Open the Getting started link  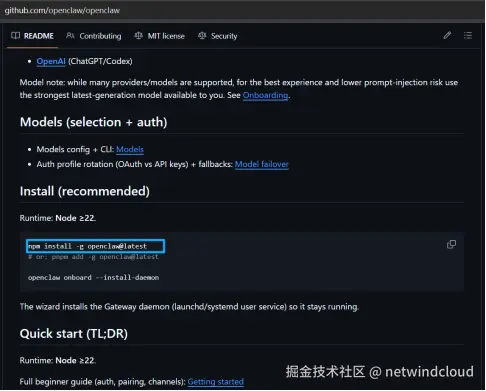[x=216, y=382]
